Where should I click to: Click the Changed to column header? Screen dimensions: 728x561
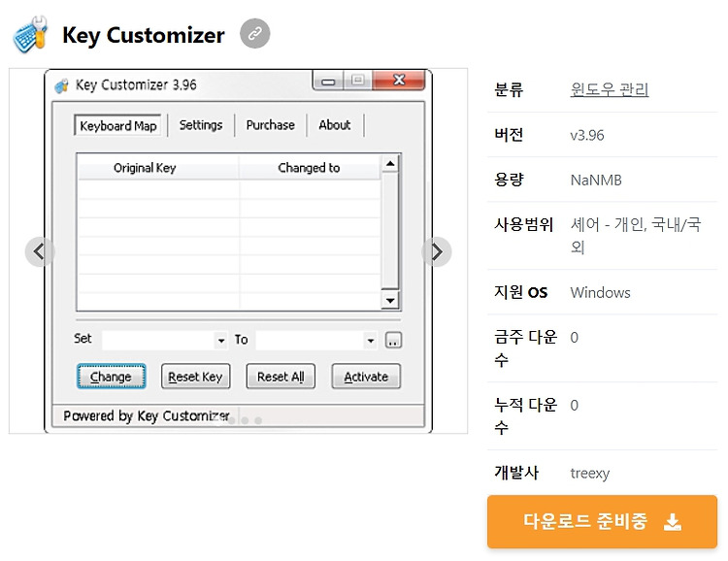point(310,167)
